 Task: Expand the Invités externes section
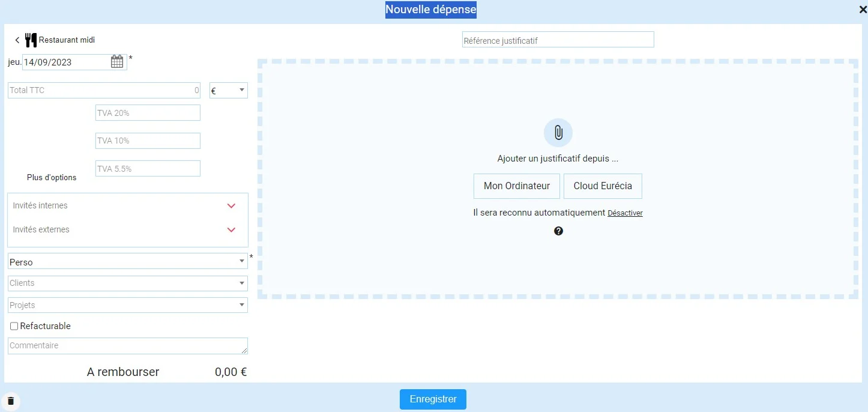coord(231,229)
